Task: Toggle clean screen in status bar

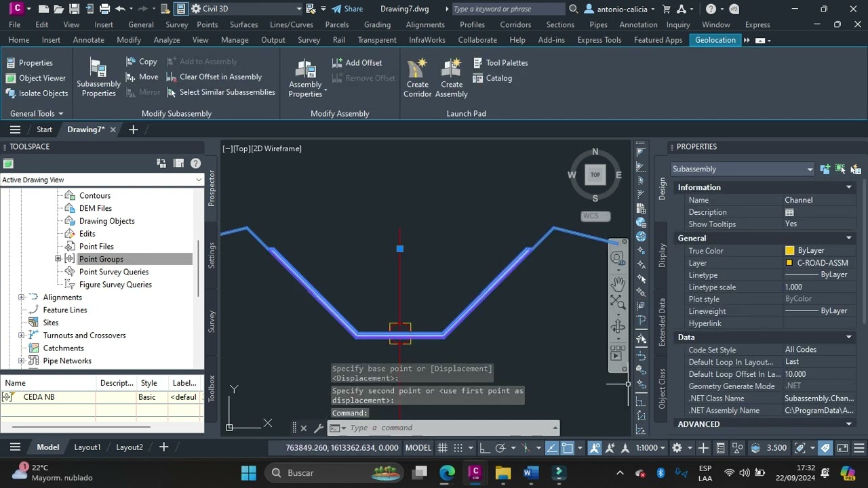Action: 842,448
